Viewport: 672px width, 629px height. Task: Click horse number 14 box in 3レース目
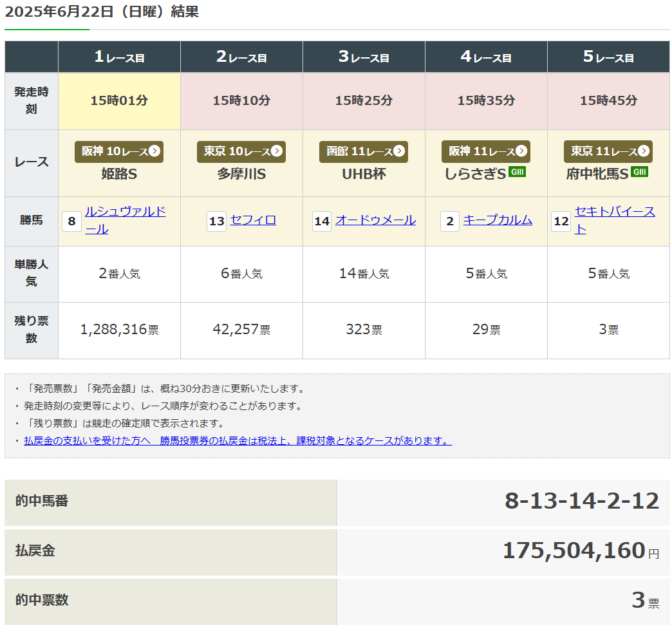[x=321, y=221]
